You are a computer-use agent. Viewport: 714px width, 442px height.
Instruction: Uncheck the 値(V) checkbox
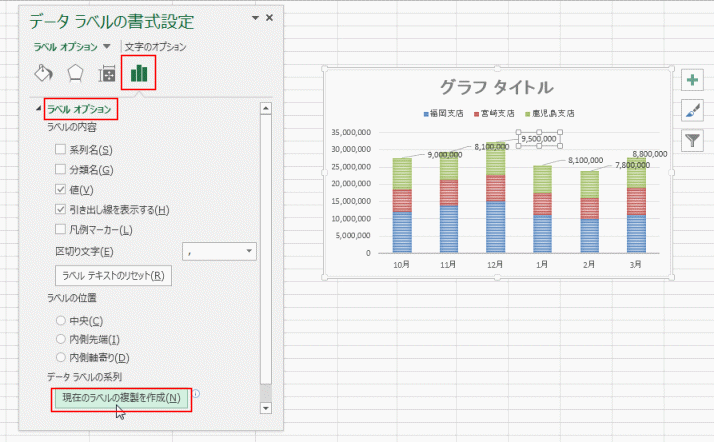click(61, 189)
